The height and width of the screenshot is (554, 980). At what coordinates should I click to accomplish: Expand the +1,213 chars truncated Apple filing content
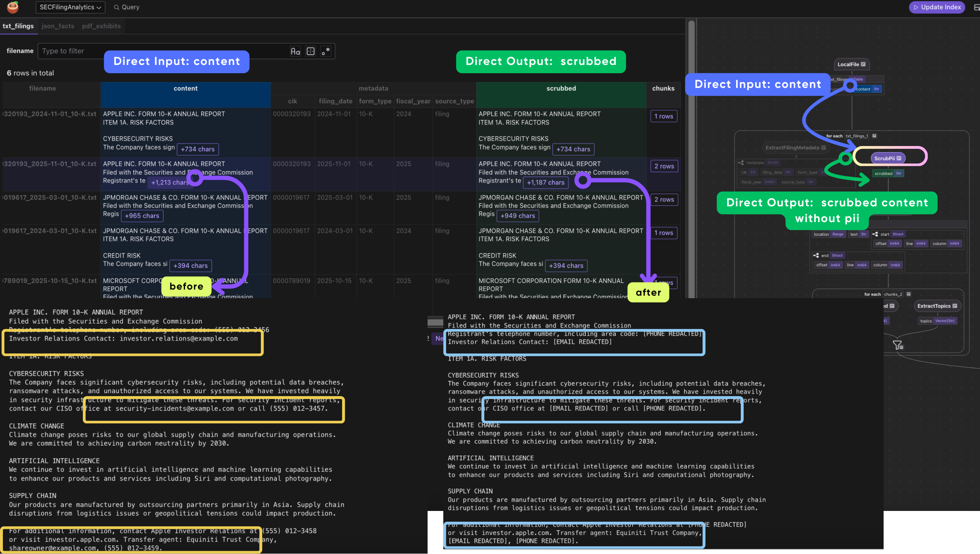(170, 182)
